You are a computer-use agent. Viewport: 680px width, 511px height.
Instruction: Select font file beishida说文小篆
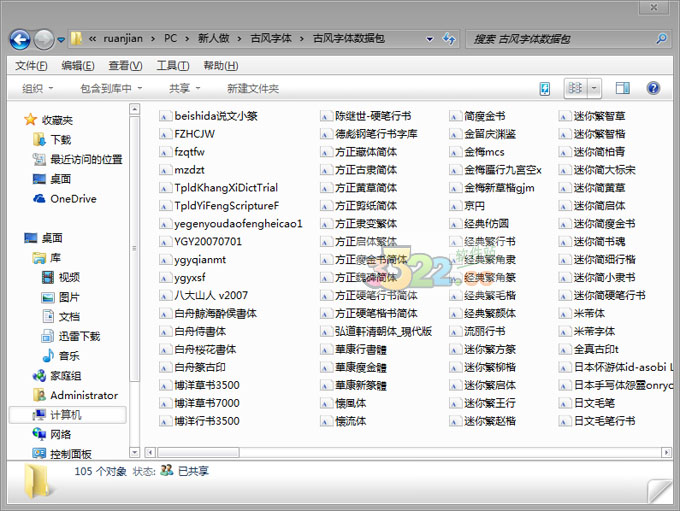(x=209, y=116)
